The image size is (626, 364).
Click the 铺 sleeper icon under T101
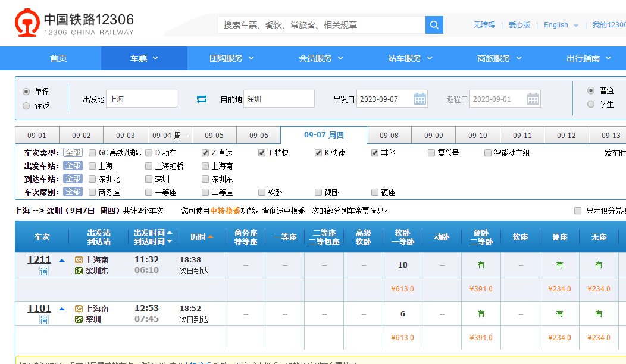pyautogui.click(x=44, y=320)
